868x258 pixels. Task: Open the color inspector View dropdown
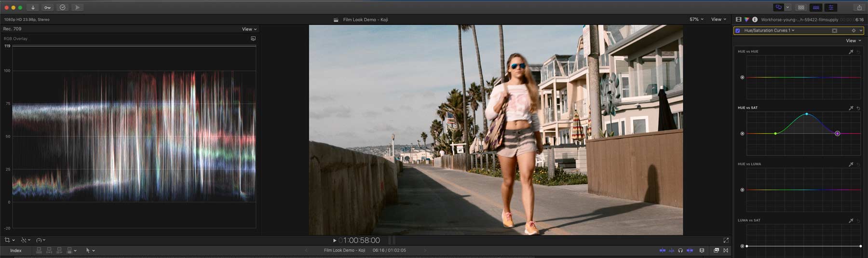(854, 41)
